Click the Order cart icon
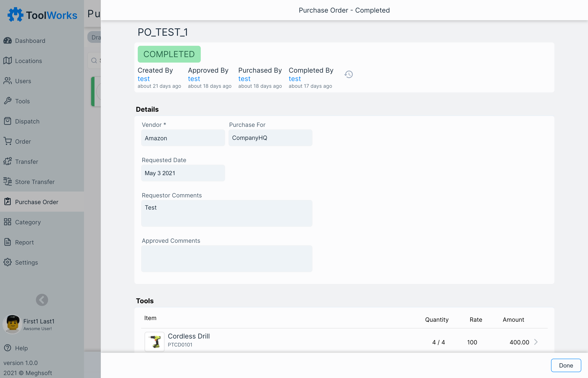This screenshot has height=378, width=588. [8, 141]
